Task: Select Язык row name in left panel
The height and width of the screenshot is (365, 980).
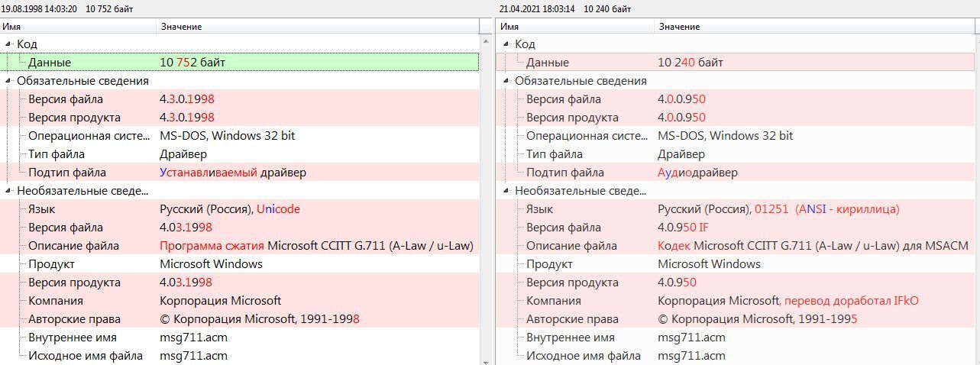Action: (x=41, y=209)
